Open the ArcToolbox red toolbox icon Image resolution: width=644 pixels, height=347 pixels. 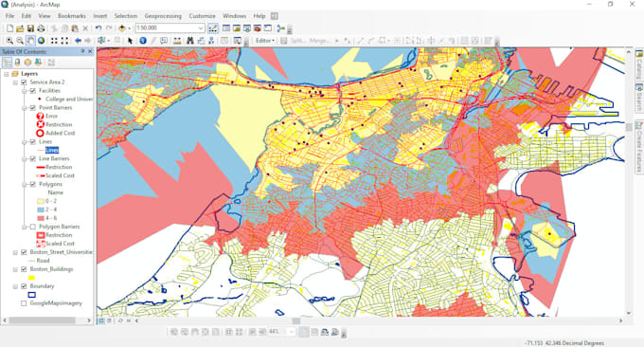click(257, 28)
